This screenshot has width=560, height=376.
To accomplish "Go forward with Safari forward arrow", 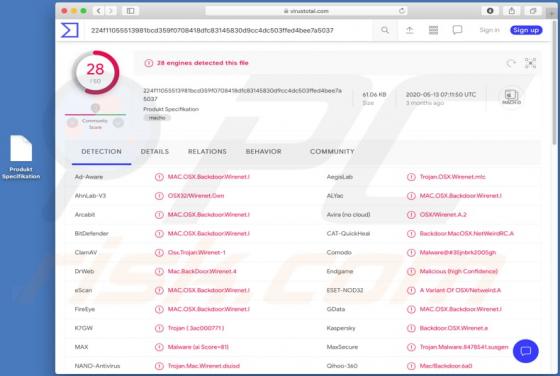I will click(x=111, y=11).
